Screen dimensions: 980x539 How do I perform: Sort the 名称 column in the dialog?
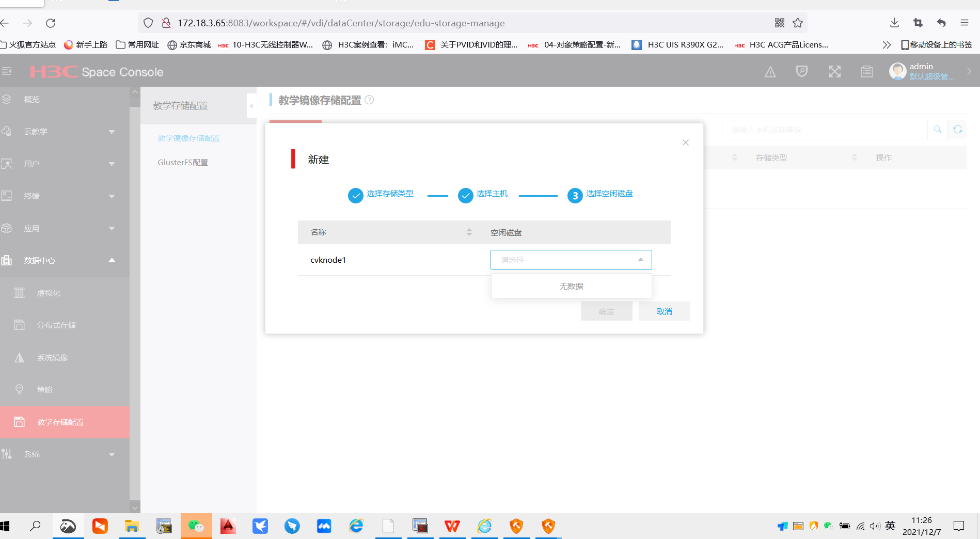[x=469, y=232]
